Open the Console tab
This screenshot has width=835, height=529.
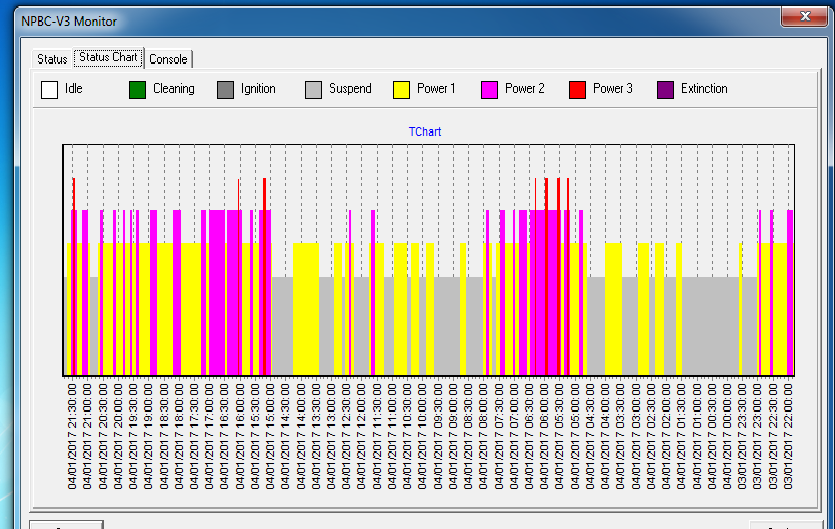click(x=168, y=59)
